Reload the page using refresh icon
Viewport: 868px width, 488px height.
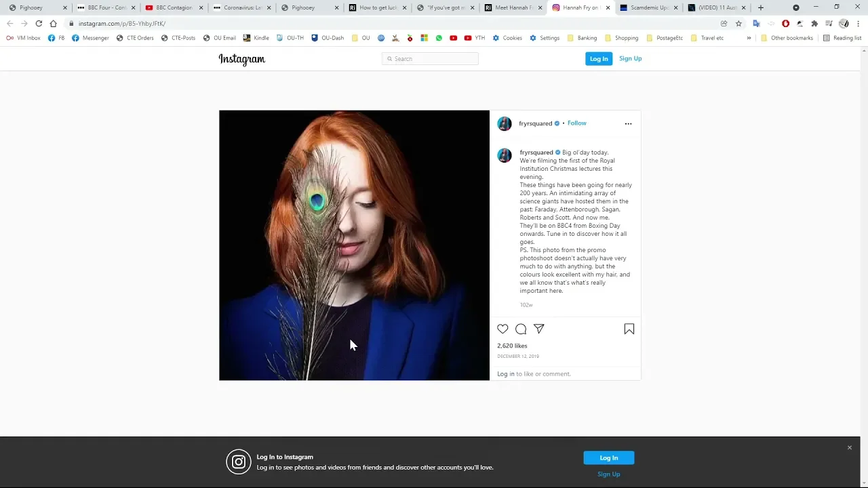39,23
